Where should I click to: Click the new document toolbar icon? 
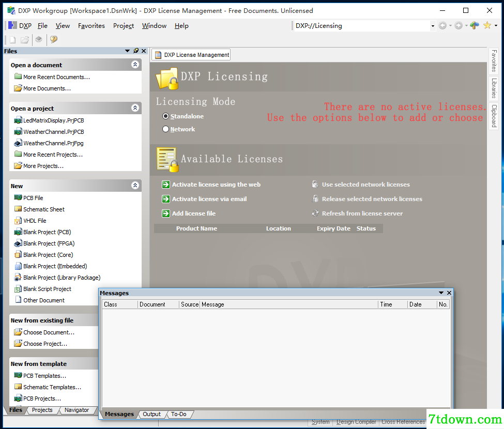point(12,39)
